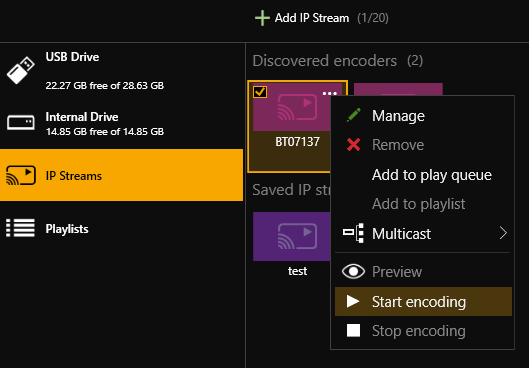Expand the Multicast submenu arrow

(503, 233)
